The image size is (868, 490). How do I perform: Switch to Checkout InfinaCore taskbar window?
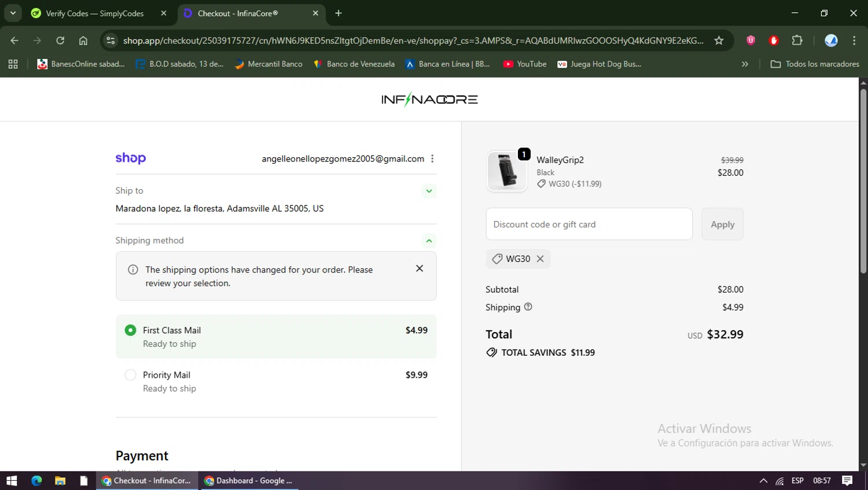point(147,481)
